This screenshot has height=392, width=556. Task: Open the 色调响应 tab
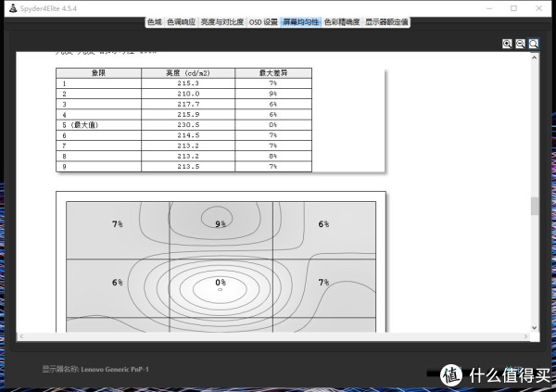point(182,21)
